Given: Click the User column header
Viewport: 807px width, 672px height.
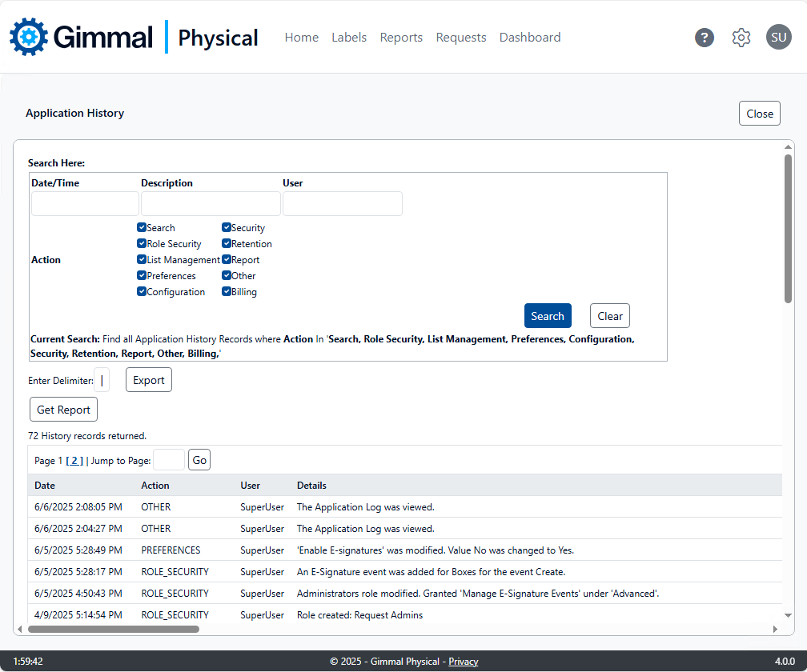Looking at the screenshot, I should coord(250,486).
